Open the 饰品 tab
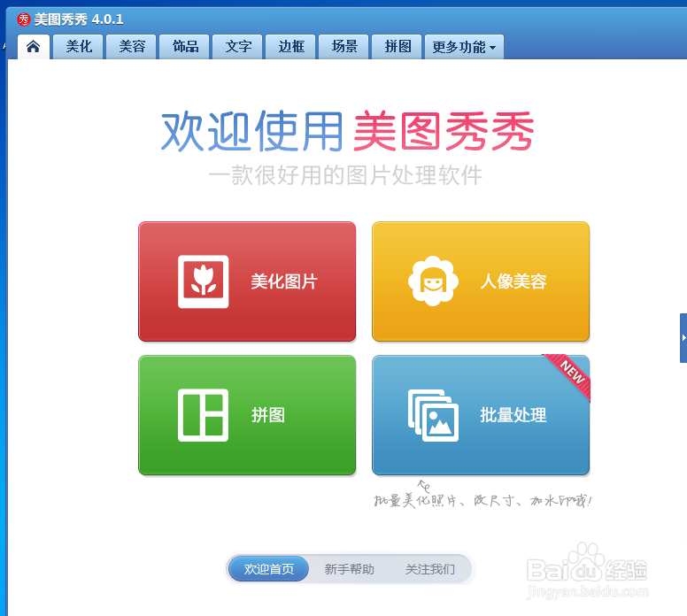This screenshot has height=616, width=687. coord(184,46)
